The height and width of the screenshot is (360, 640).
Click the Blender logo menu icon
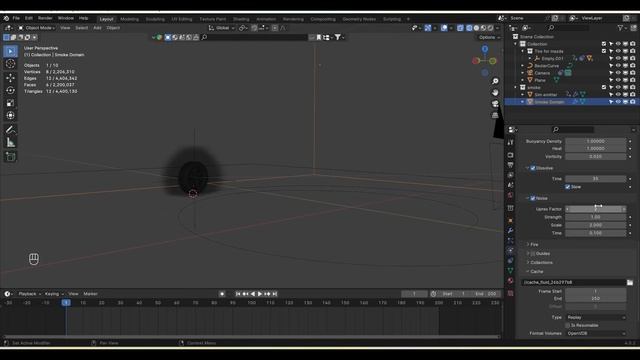(x=6, y=18)
